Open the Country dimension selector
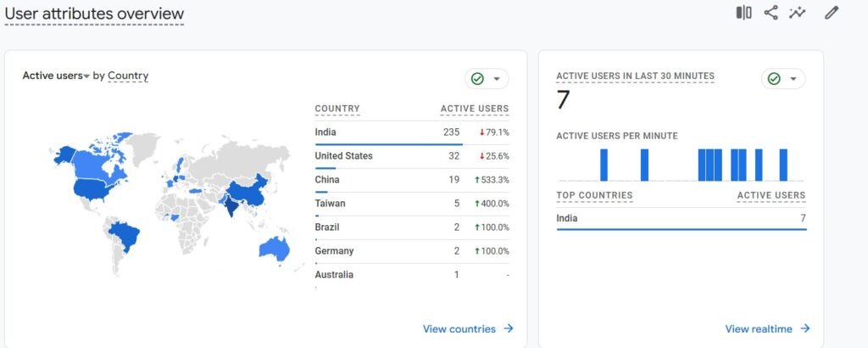Screen dimensions: 868x348 click(x=128, y=76)
